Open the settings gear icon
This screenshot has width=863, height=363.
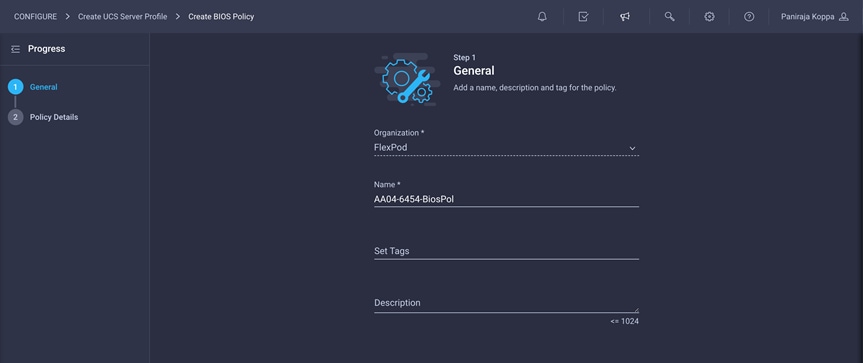tap(709, 16)
